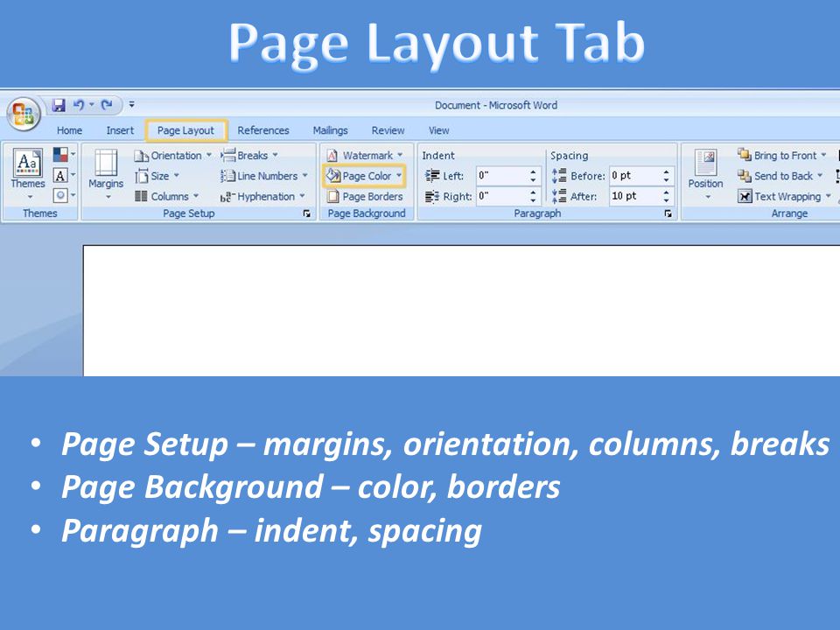The image size is (840, 630).
Task: Expand the Text Wrapping dropdown arrow
Action: [x=829, y=196]
